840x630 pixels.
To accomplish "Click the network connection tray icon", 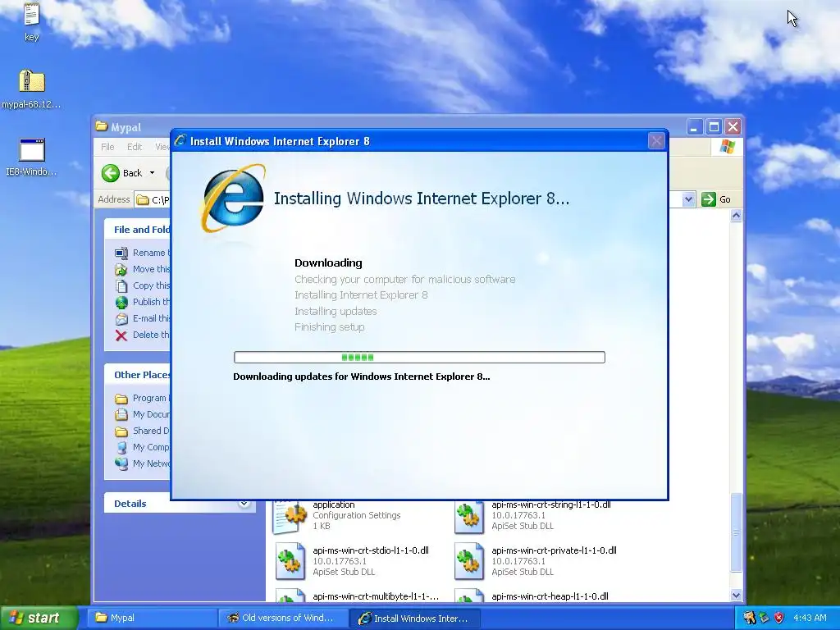I will click(764, 618).
